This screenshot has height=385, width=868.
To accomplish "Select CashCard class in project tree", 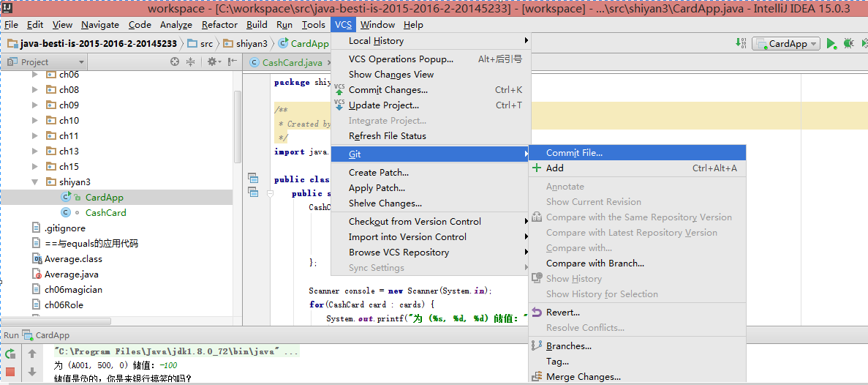I will (106, 213).
